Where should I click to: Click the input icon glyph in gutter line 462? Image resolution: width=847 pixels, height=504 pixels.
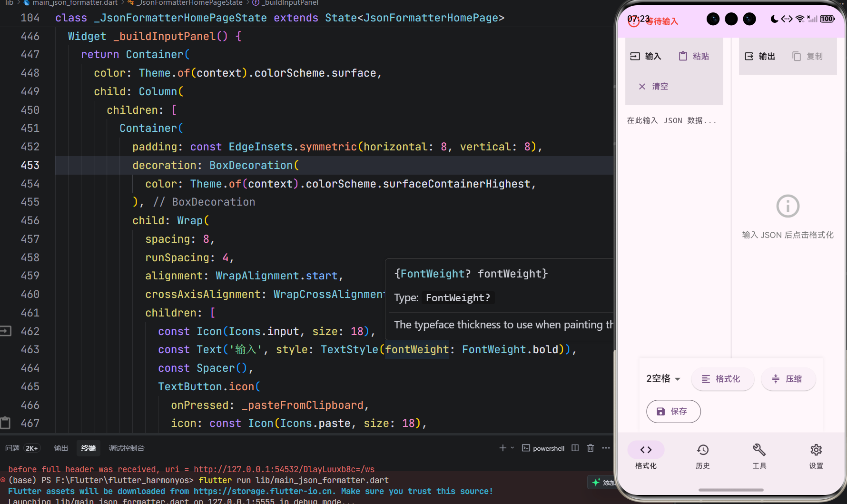(x=5, y=331)
